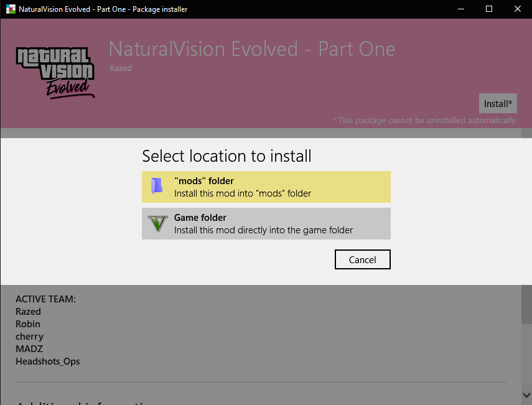This screenshot has width=532, height=405.
Task: Click the 'NaturalVision Evolved - Part One' header title
Action: (x=251, y=49)
